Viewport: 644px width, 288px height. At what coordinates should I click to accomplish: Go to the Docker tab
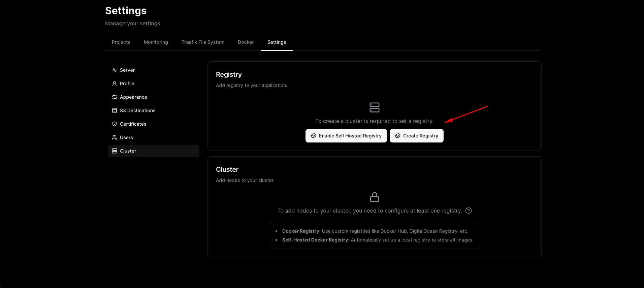point(246,42)
